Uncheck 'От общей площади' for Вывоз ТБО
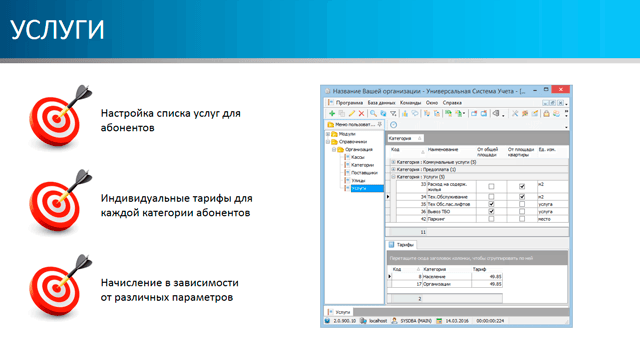This screenshot has height=360, width=640. [x=491, y=211]
